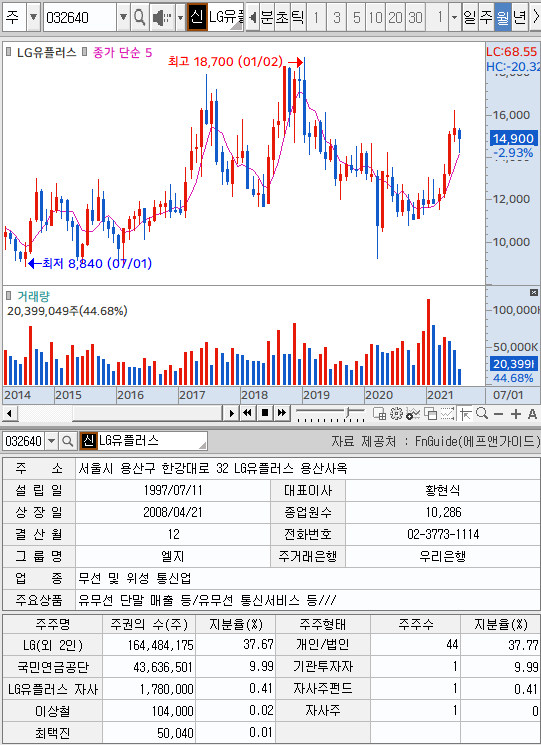Close the volume panel with the small x

pyautogui.click(x=534, y=292)
